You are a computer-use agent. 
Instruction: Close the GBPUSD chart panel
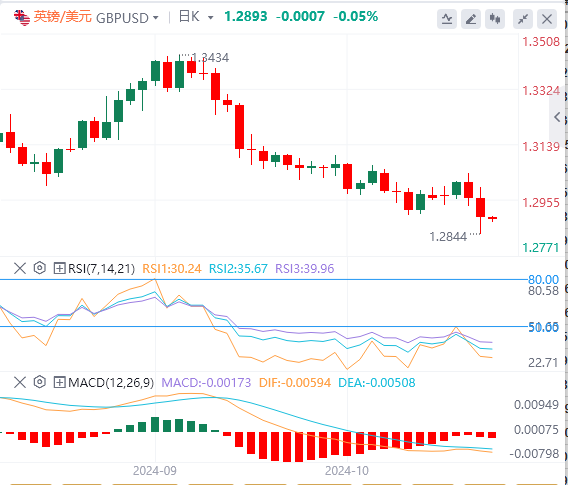(547, 18)
